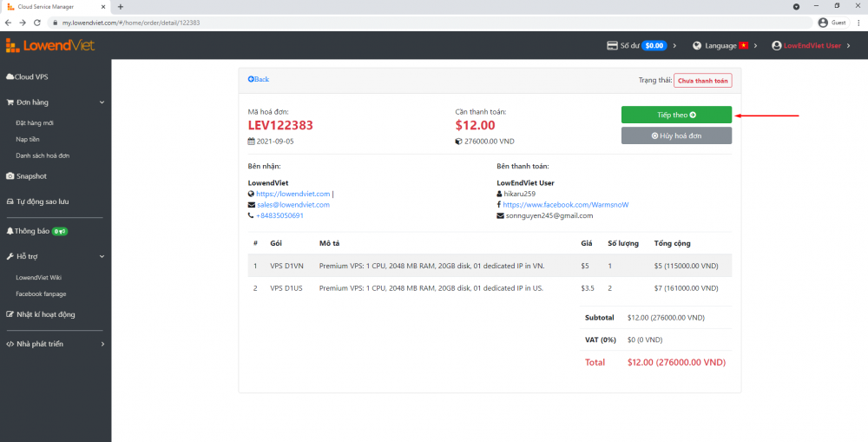Open facebook.com/WarmsnoW profile link

pos(566,205)
